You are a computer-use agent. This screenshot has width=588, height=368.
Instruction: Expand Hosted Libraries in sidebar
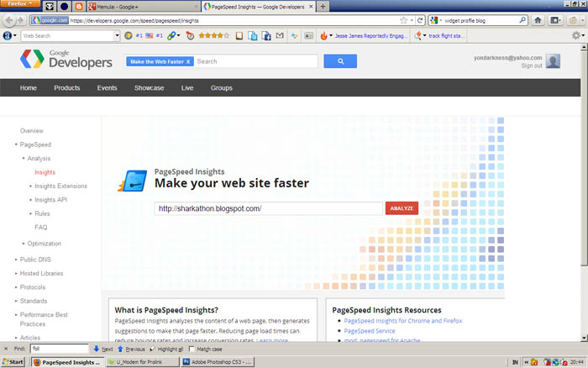[x=16, y=273]
